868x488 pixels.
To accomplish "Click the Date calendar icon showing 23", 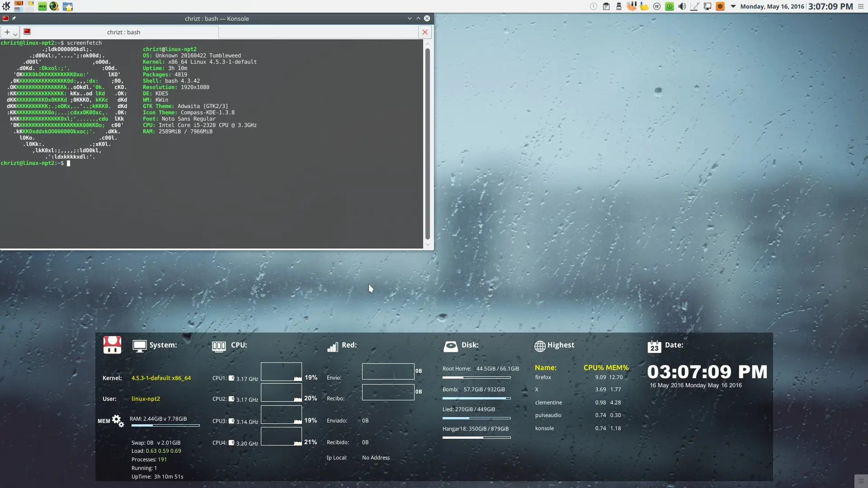I will pyautogui.click(x=654, y=346).
